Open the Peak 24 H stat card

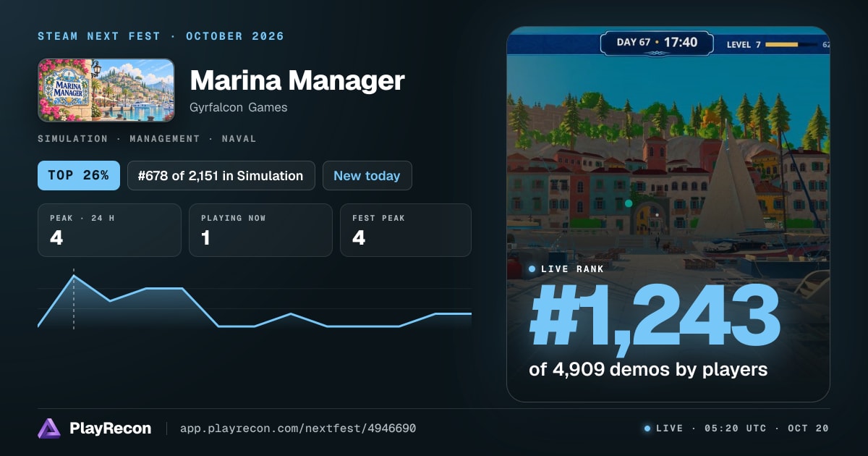(109, 230)
